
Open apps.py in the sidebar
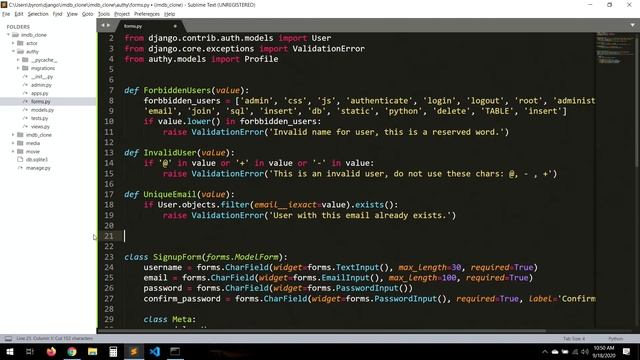point(40,93)
